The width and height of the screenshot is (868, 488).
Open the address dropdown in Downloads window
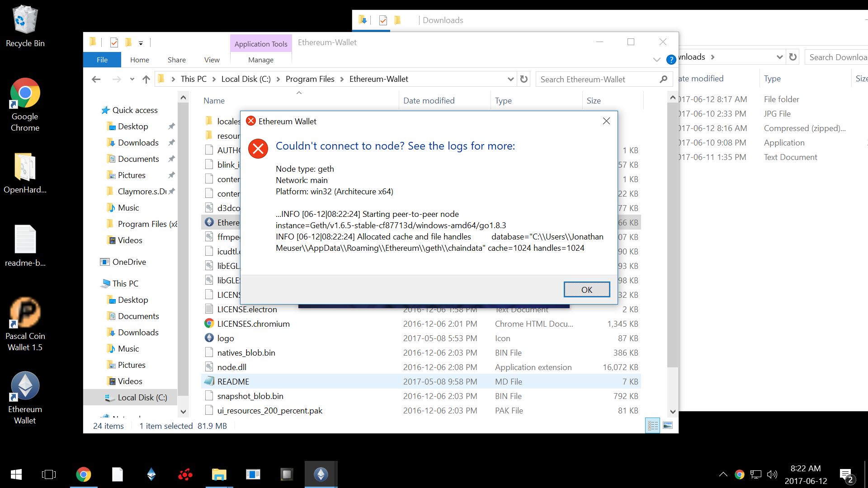click(x=779, y=57)
